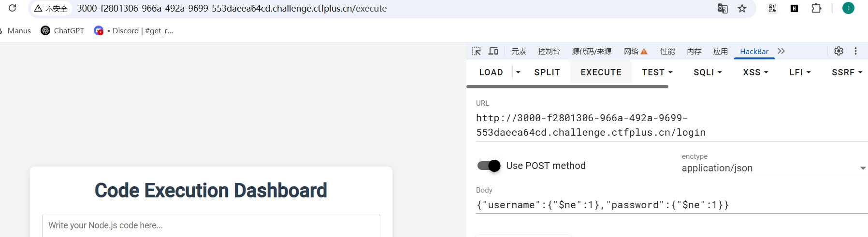The image size is (868, 237).
Task: Switch to the 控制台 tab
Action: point(549,51)
